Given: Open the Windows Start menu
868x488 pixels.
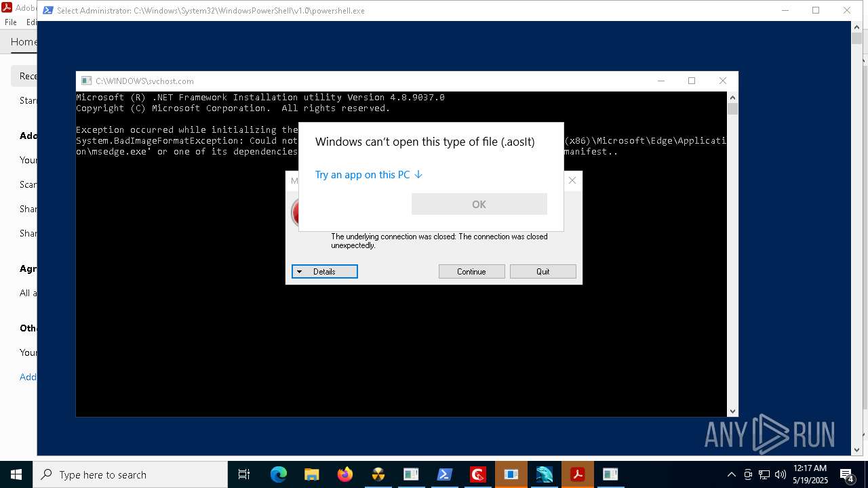Looking at the screenshot, I should click(x=16, y=474).
